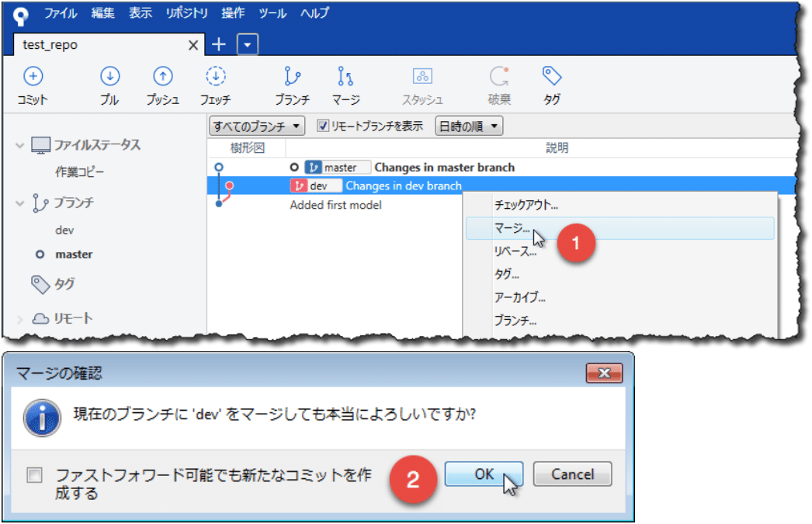Viewport: 812px width, 524px height.
Task: Select the master branch in the sidebar
Action: click(x=74, y=254)
